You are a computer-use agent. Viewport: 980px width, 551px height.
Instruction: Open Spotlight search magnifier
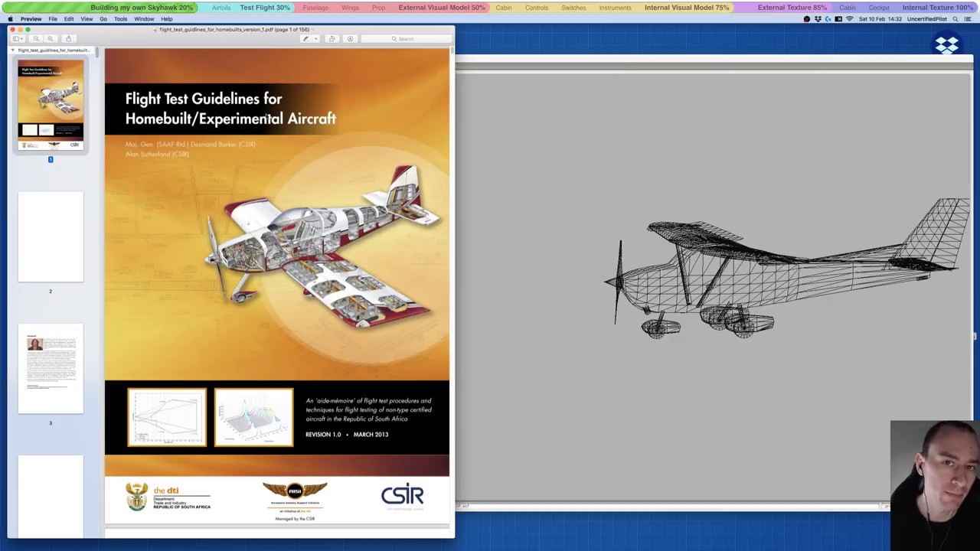click(x=955, y=18)
